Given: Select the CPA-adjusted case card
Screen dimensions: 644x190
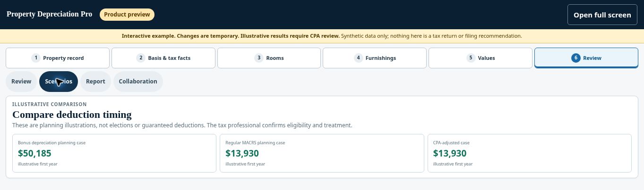Looking at the screenshot, I should point(530,153).
